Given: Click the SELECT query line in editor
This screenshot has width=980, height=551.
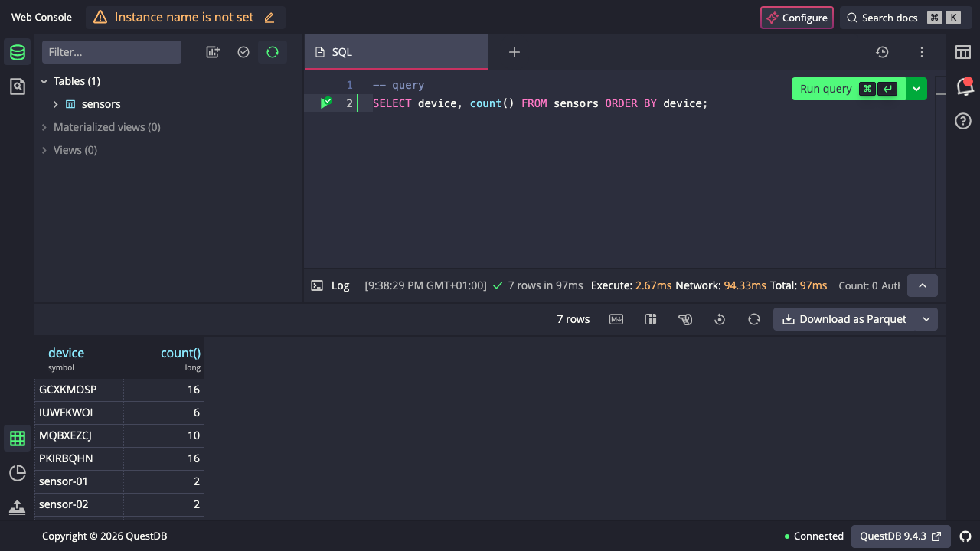Looking at the screenshot, I should 541,103.
